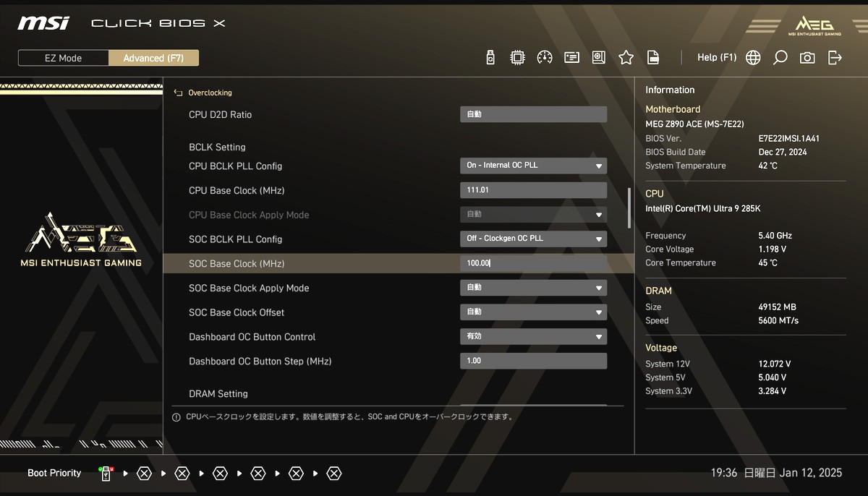Open SOC Base Clock Apply Mode dropdown
The image size is (868, 496).
pos(533,288)
